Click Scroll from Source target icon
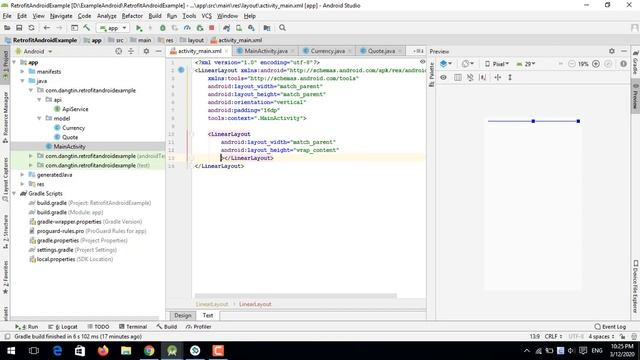640x360 pixels. [118, 51]
